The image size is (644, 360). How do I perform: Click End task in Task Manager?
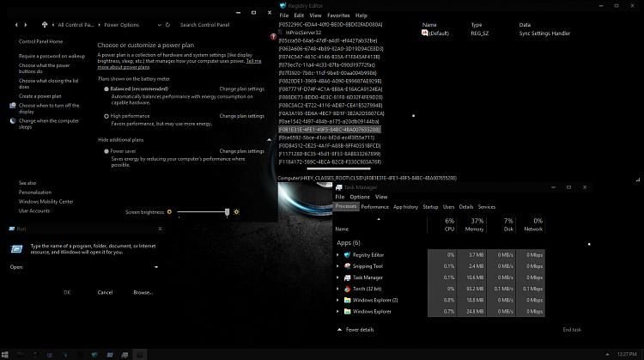pyautogui.click(x=572, y=330)
